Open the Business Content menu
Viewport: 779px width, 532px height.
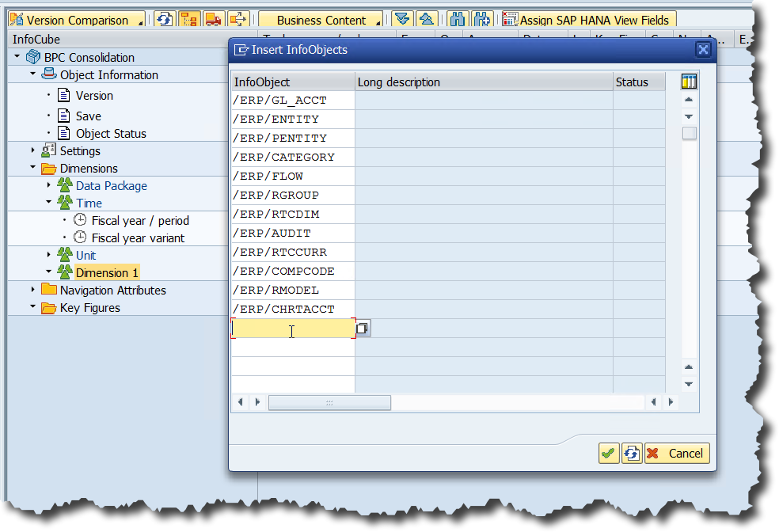321,20
